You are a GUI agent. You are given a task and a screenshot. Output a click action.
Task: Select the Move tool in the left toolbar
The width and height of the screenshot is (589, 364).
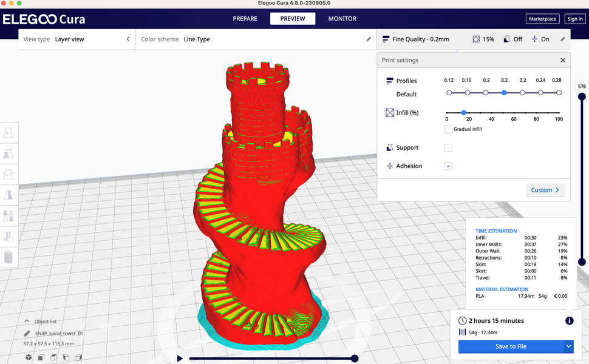pos(9,132)
